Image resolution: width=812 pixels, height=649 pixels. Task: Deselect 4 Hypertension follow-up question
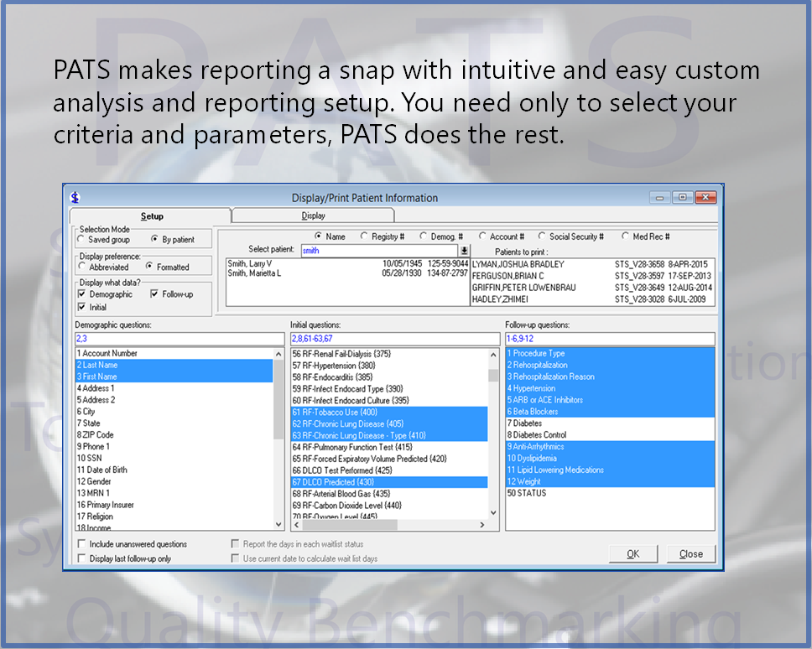[610, 388]
